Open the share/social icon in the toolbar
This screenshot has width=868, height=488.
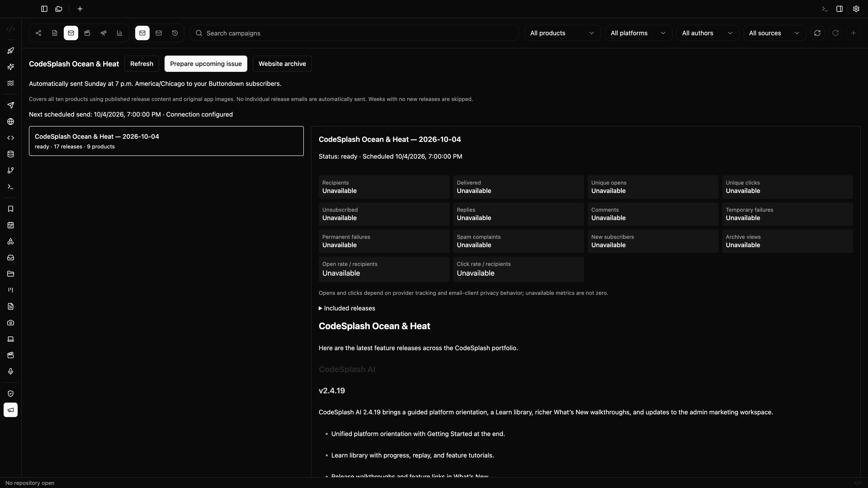click(38, 33)
